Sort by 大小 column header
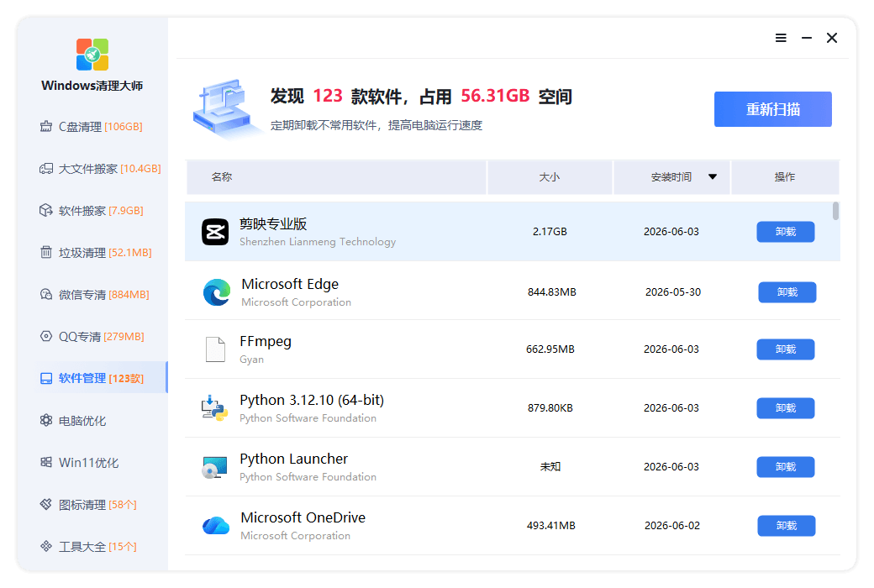 coord(550,177)
